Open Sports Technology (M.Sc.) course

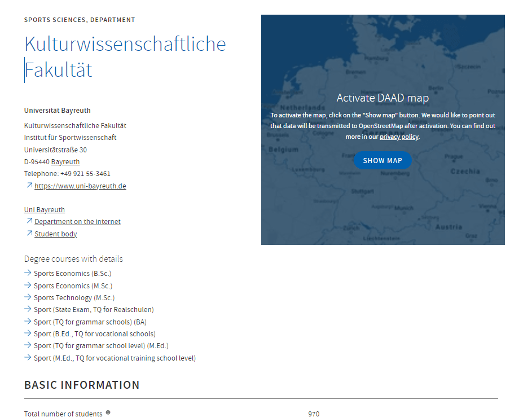click(74, 297)
